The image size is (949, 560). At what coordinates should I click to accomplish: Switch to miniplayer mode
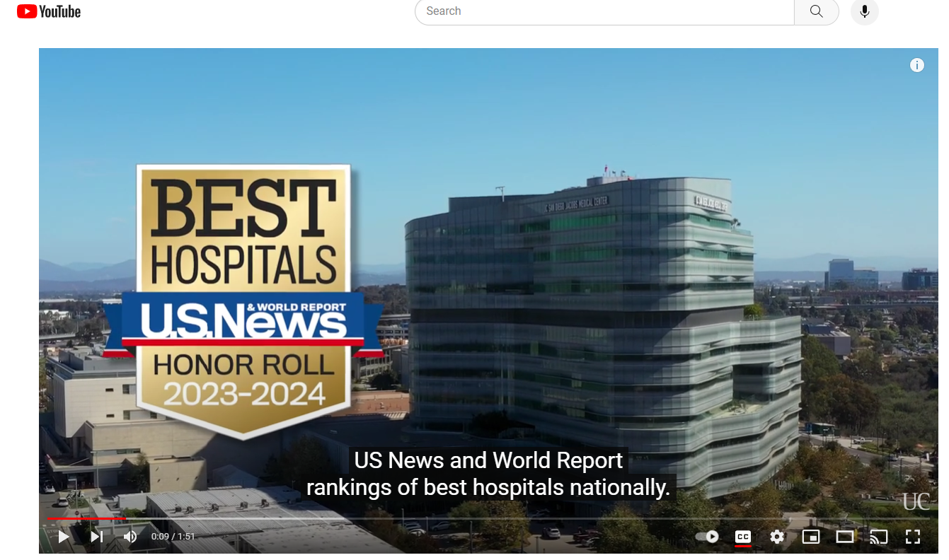coord(810,537)
